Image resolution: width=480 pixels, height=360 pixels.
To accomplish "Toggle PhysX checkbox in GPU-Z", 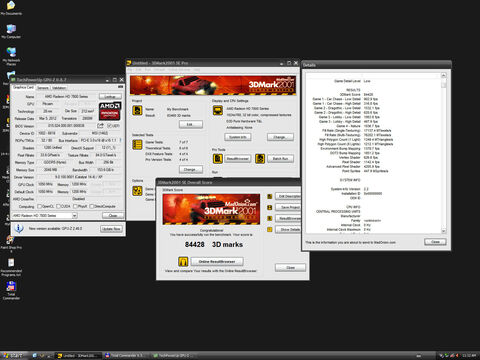I will coord(75,206).
